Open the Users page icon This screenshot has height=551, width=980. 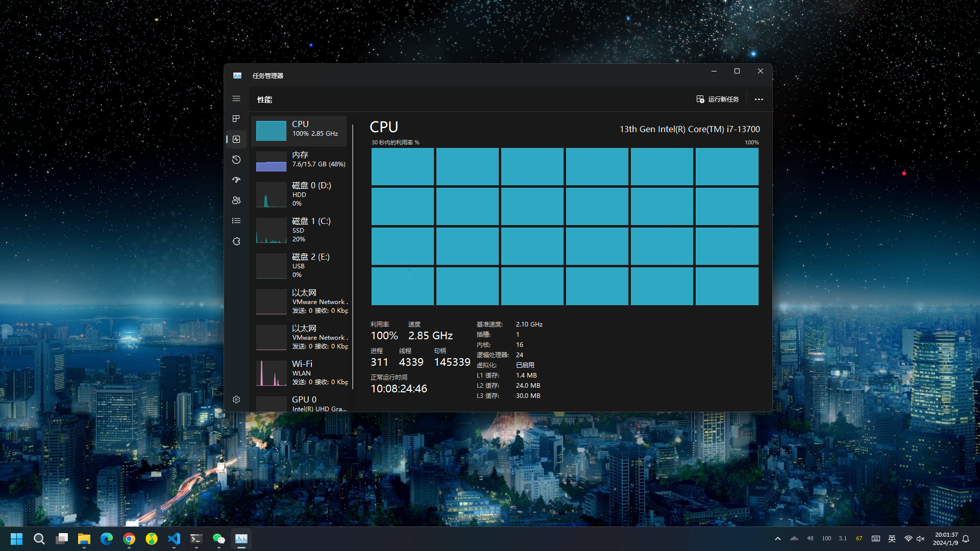click(236, 201)
